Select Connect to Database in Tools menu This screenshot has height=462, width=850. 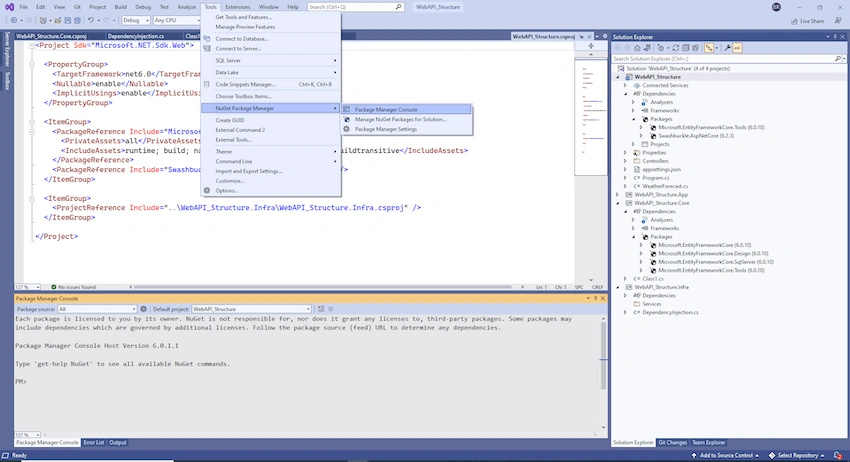point(271,39)
